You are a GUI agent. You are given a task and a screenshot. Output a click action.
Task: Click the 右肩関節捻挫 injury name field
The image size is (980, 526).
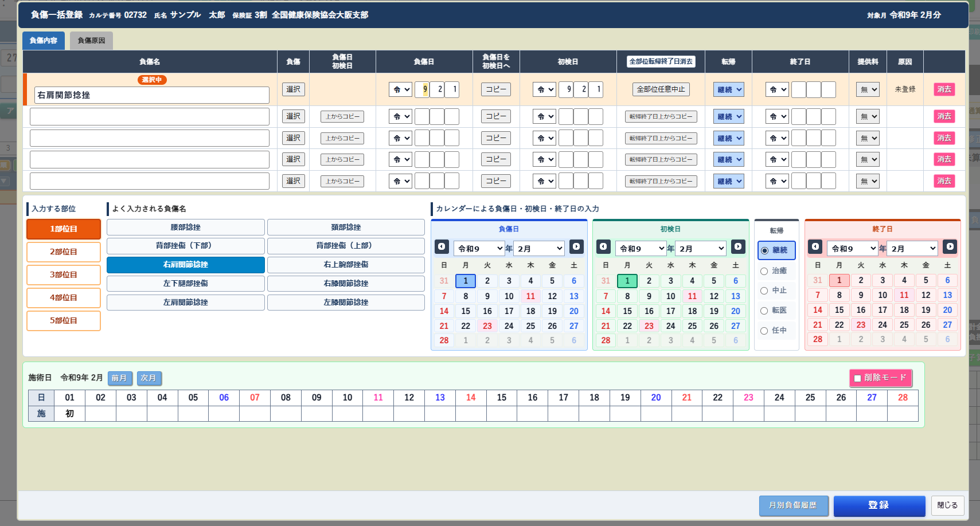coord(152,95)
